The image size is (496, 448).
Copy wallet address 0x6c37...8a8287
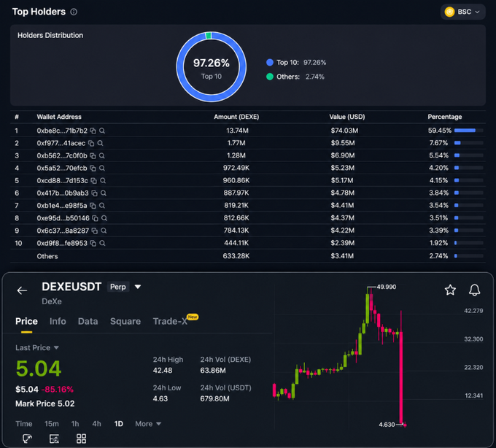94,231
